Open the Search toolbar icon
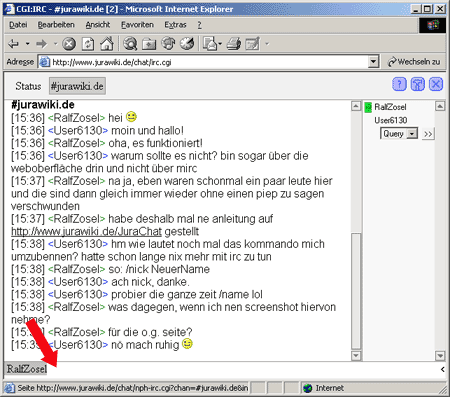 [130, 44]
